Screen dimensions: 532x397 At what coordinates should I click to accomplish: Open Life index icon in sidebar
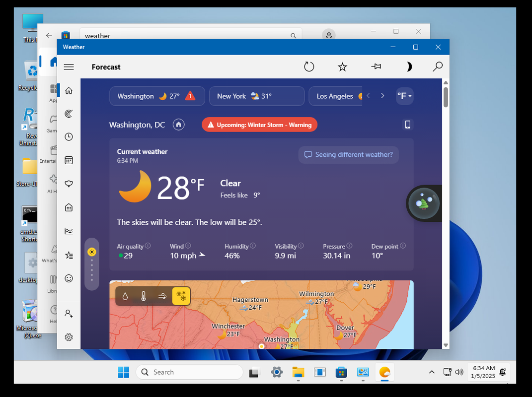(x=69, y=207)
